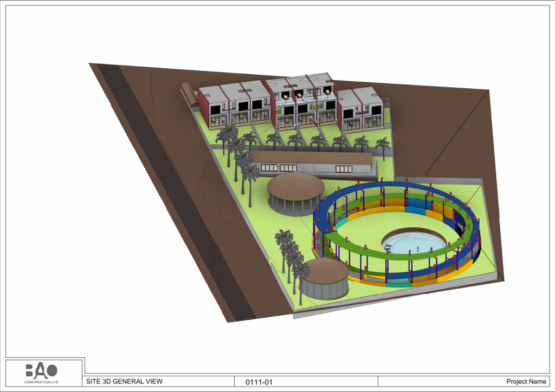Click the BAO Construction Ltd logo
Viewport: 555px width, 392px height.
coord(41,374)
